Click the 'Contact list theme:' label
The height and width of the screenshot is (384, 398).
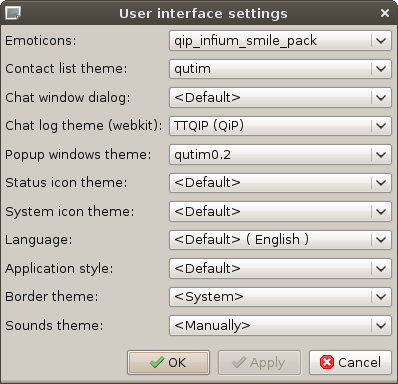(66, 69)
